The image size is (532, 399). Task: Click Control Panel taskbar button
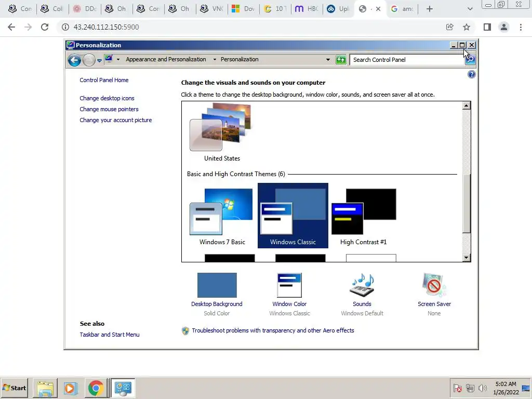tap(123, 388)
